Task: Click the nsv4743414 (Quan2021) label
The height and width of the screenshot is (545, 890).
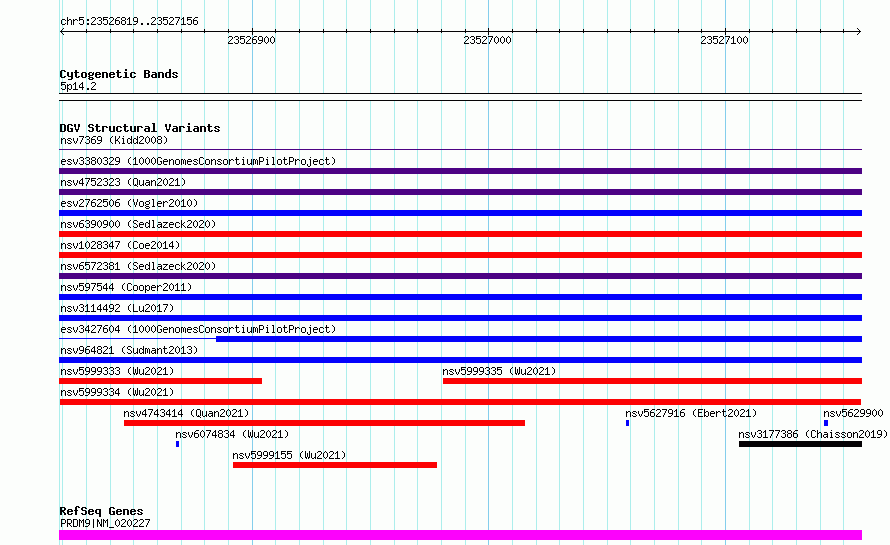Action: [186, 413]
